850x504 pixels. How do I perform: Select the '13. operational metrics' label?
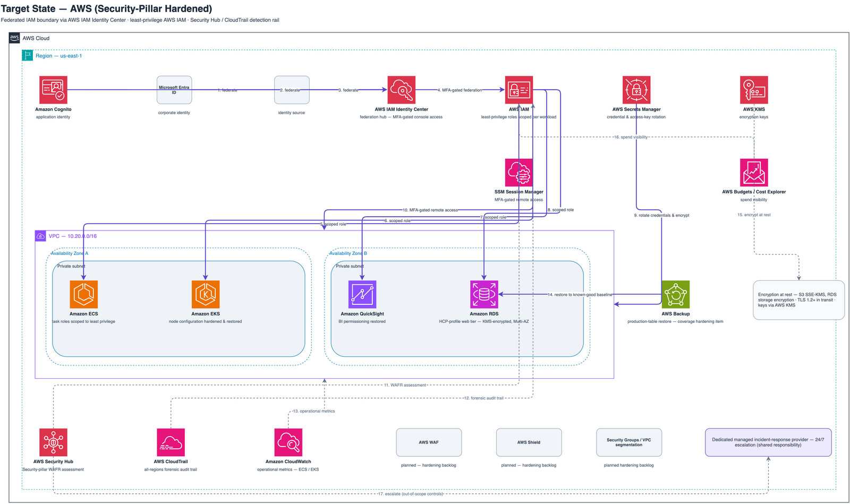pos(313,411)
